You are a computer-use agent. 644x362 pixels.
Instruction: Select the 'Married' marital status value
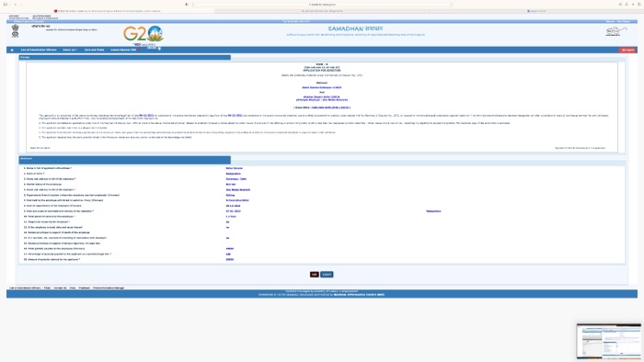(230, 185)
